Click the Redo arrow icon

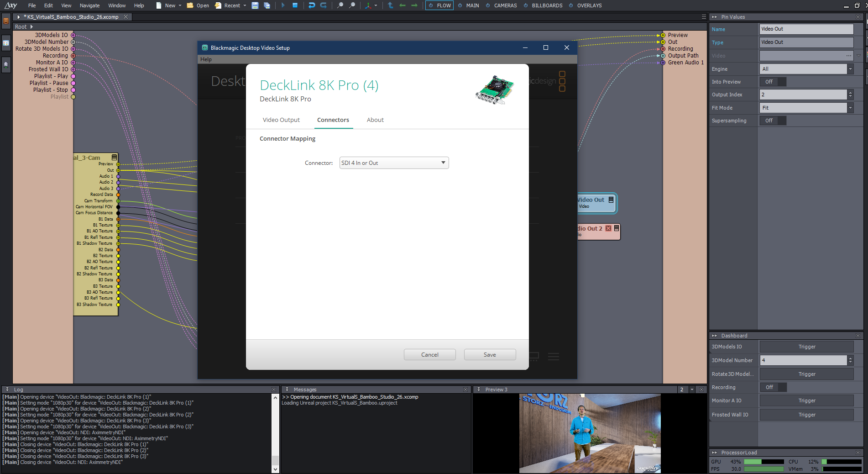[x=324, y=5]
